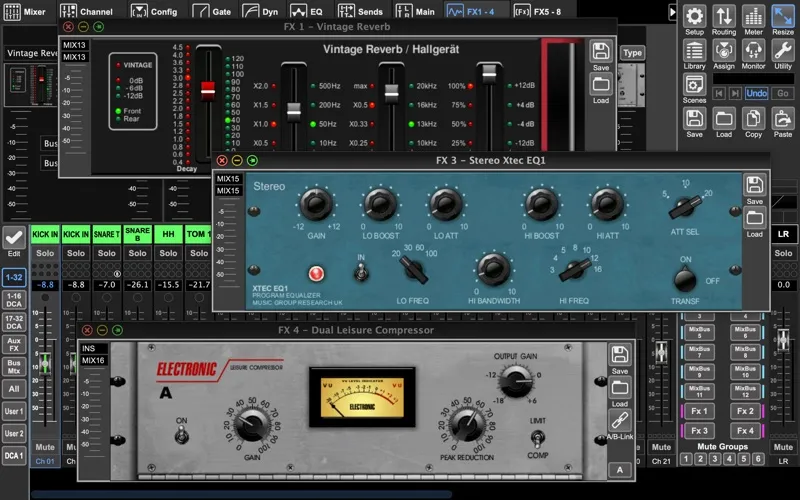Click the Edit checkmark icon
800x500 pixels.
pos(14,237)
